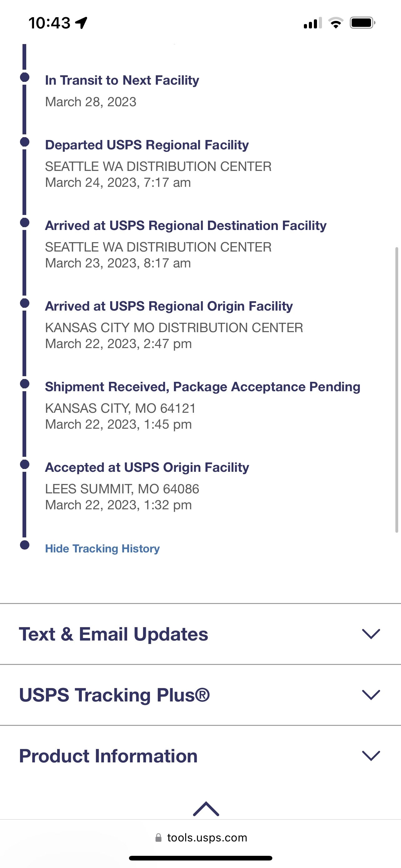Click the page scrollbar on right edge
The image size is (401, 868).
tap(397, 390)
